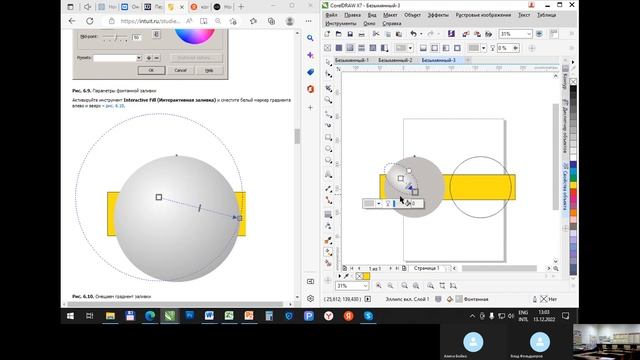Choose Fountain Fill type on property bar

350,48
